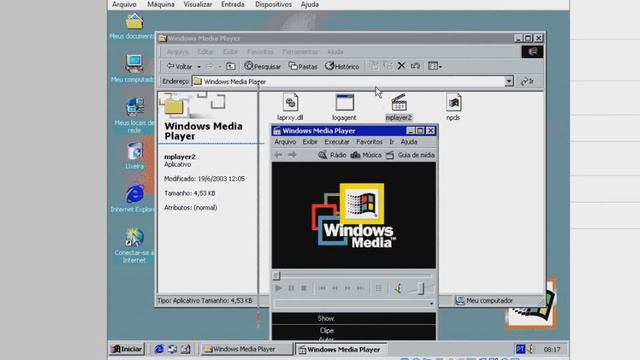Screen dimensions: 640x360
Task: Open the Rádio toolbar button
Action: [x=332, y=155]
